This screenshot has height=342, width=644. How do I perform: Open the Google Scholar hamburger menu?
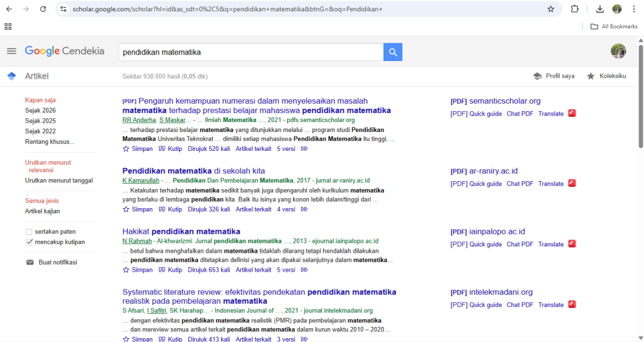point(11,52)
